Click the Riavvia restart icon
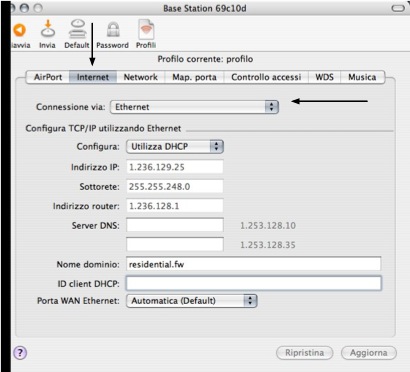 point(19,30)
